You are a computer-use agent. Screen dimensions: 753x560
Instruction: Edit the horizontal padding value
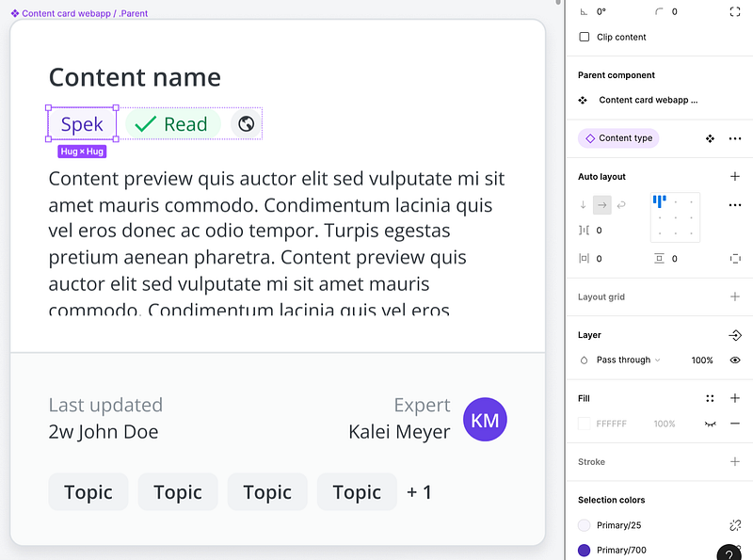(599, 259)
